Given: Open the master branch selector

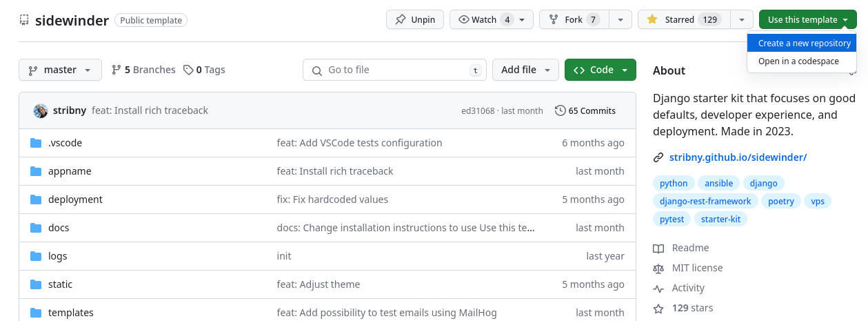Looking at the screenshot, I should 60,70.
